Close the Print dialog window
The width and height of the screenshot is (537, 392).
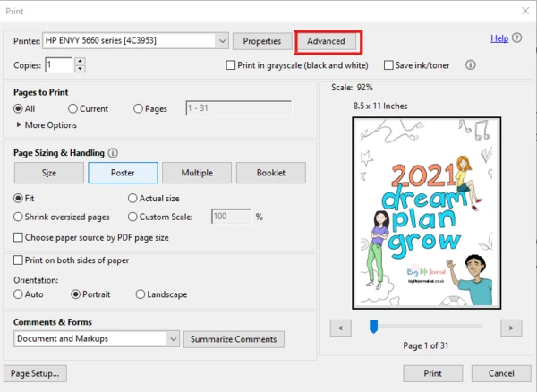click(524, 10)
